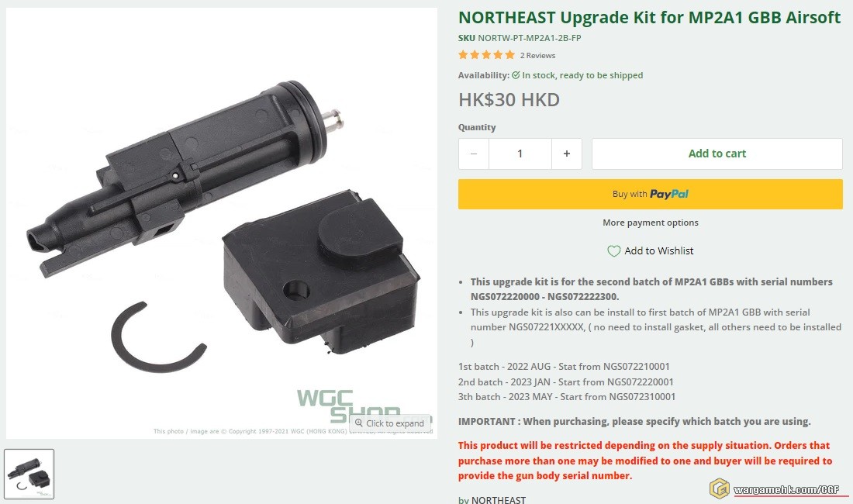Screen dimensions: 853x504
Task: Click the heart Add to Wishlist icon
Action: [x=613, y=251]
